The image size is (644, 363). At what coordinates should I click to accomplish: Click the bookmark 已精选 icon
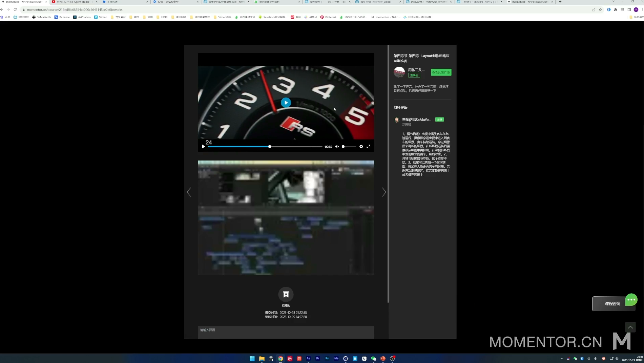(x=286, y=294)
